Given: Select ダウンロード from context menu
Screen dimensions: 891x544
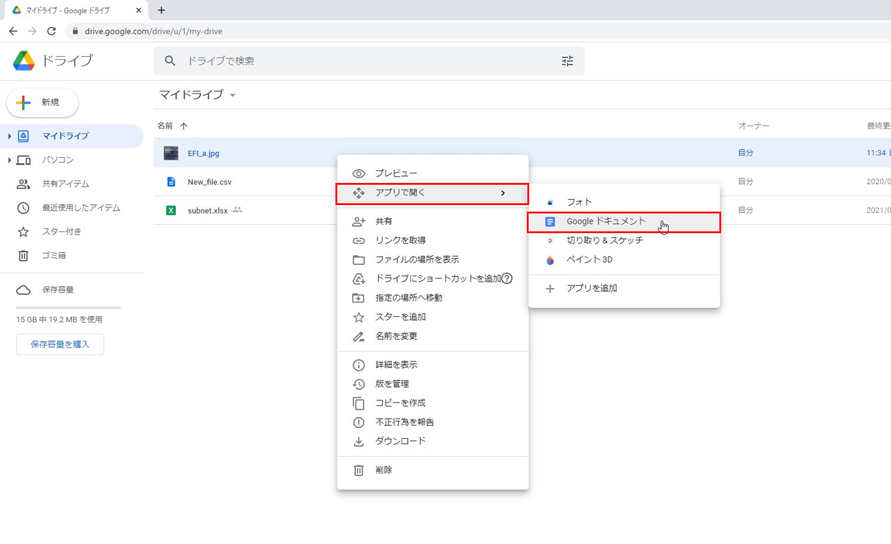Looking at the screenshot, I should click(432, 441).
